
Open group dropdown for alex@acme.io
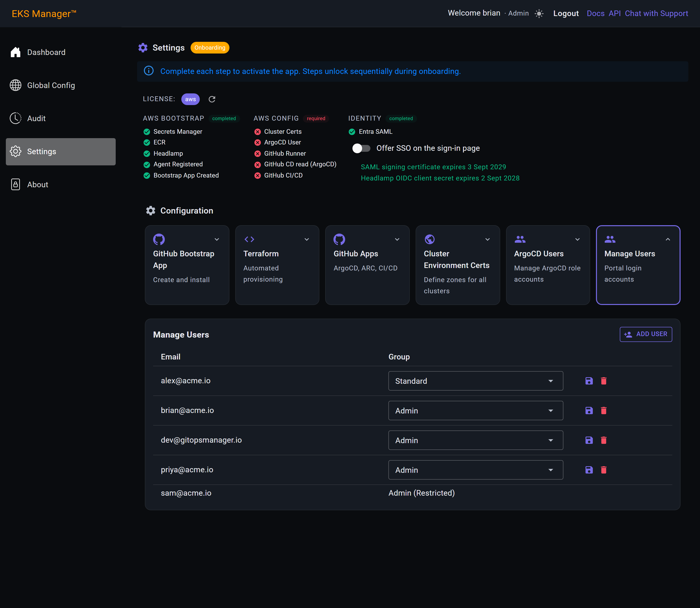[x=475, y=381]
